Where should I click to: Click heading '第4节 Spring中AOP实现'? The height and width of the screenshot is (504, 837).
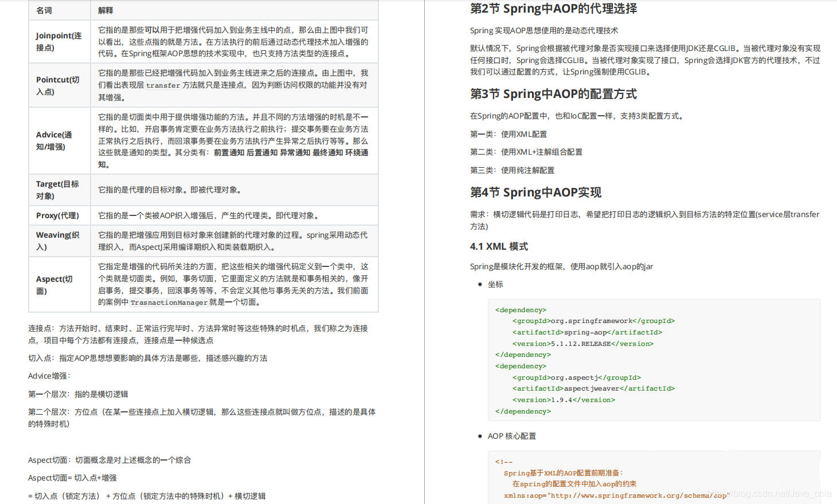[x=536, y=192]
